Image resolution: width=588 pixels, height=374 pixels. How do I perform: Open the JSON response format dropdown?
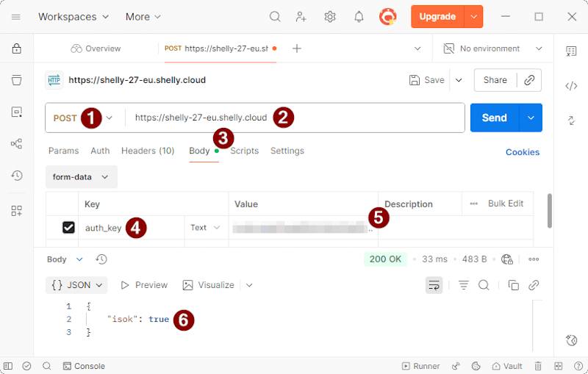tap(76, 285)
